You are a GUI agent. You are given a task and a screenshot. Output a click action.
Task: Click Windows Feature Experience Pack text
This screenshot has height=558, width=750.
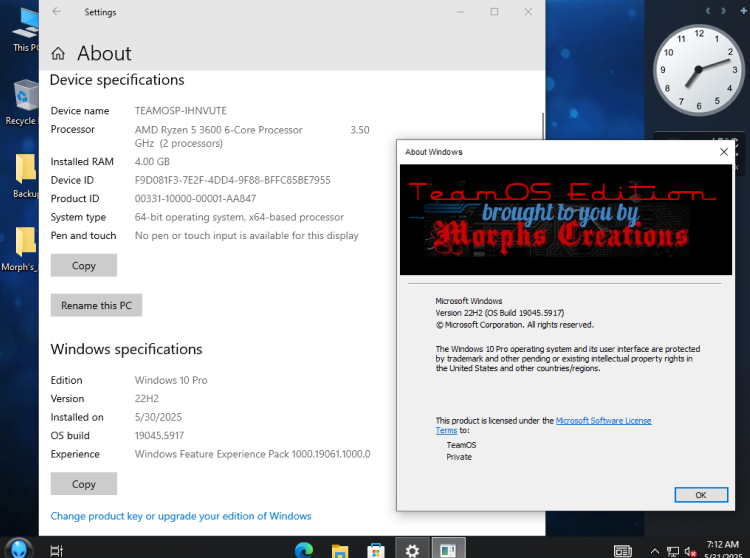[252, 454]
